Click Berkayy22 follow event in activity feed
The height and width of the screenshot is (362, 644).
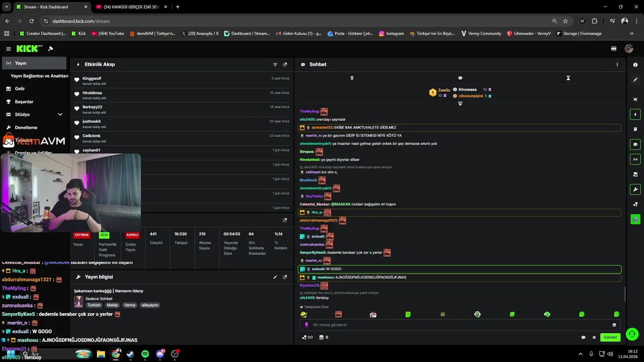182,110
